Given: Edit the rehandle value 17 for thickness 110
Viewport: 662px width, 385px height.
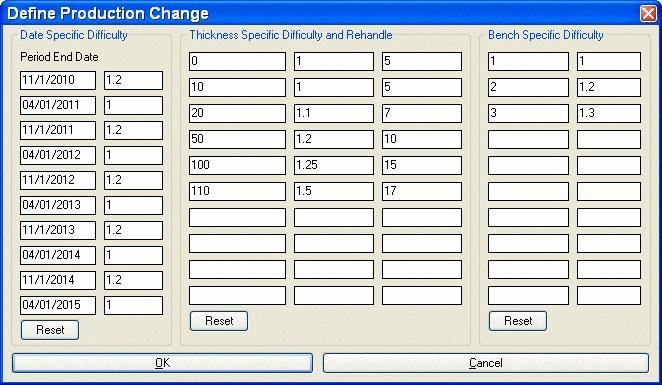Looking at the screenshot, I should 422,192.
